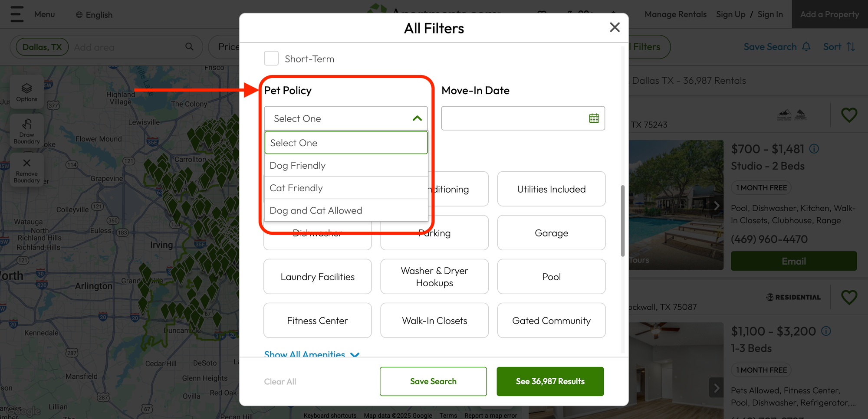Select Dog Friendly from Pet Policy dropdown

click(x=297, y=165)
